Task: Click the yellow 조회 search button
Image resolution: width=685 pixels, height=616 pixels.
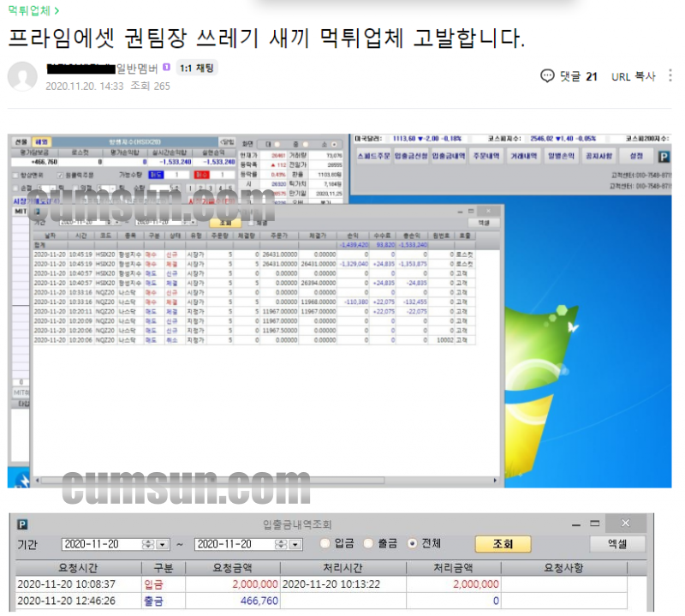Action: tap(503, 544)
